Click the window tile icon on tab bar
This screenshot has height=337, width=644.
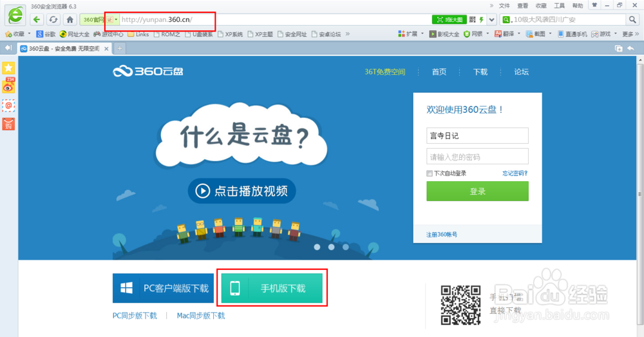[x=618, y=48]
